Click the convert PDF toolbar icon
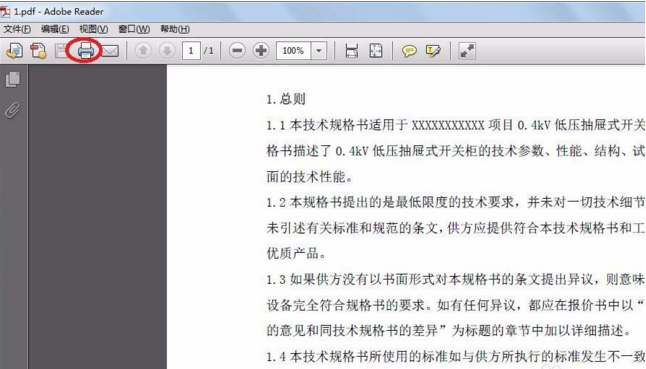 click(x=38, y=51)
